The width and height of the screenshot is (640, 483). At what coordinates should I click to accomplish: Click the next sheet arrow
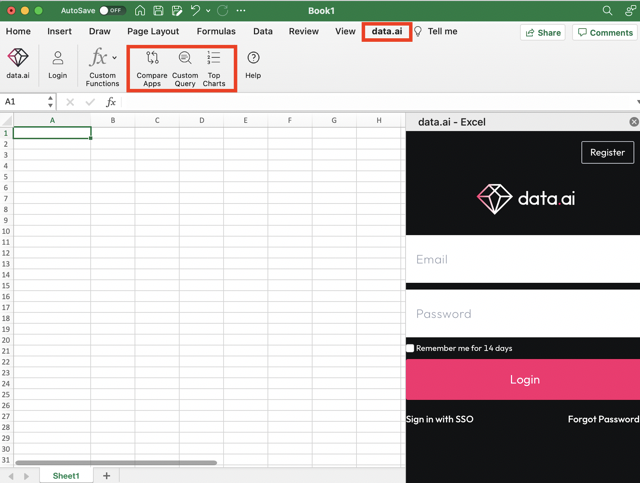(x=26, y=476)
